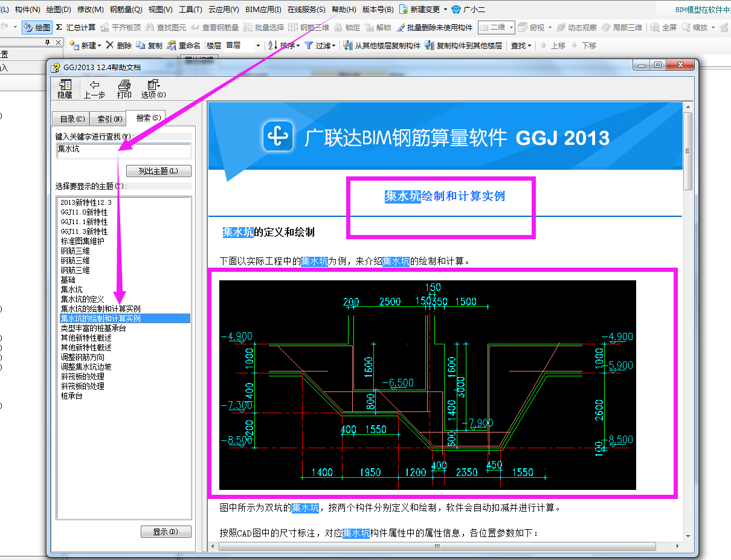
Task: Click 复制构件到其他楼层 button
Action: pos(463,45)
